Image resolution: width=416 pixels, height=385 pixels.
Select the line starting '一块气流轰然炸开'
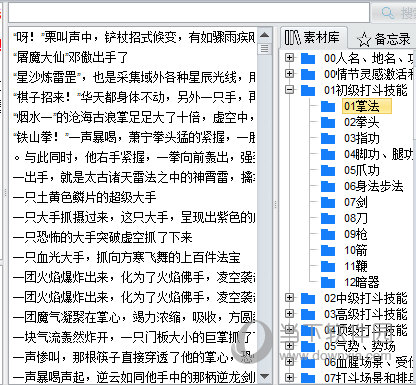[x=134, y=337]
